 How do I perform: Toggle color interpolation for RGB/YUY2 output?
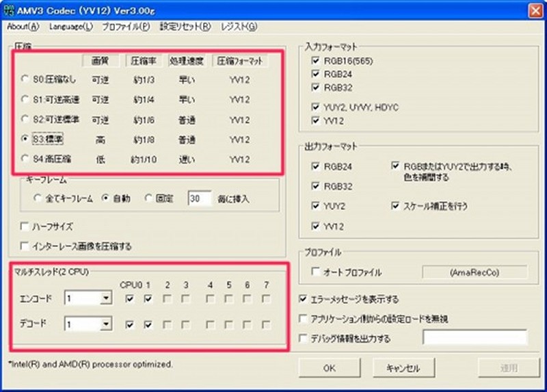pos(395,166)
